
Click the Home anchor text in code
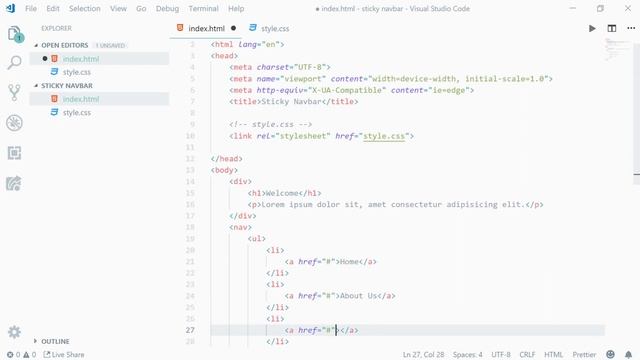click(349, 262)
